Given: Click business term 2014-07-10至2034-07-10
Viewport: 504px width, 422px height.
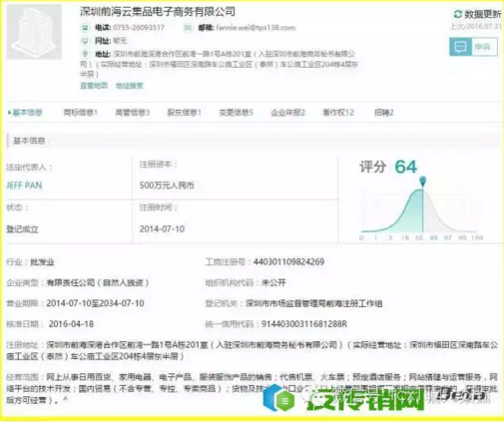Looking at the screenshot, I should (95, 303).
